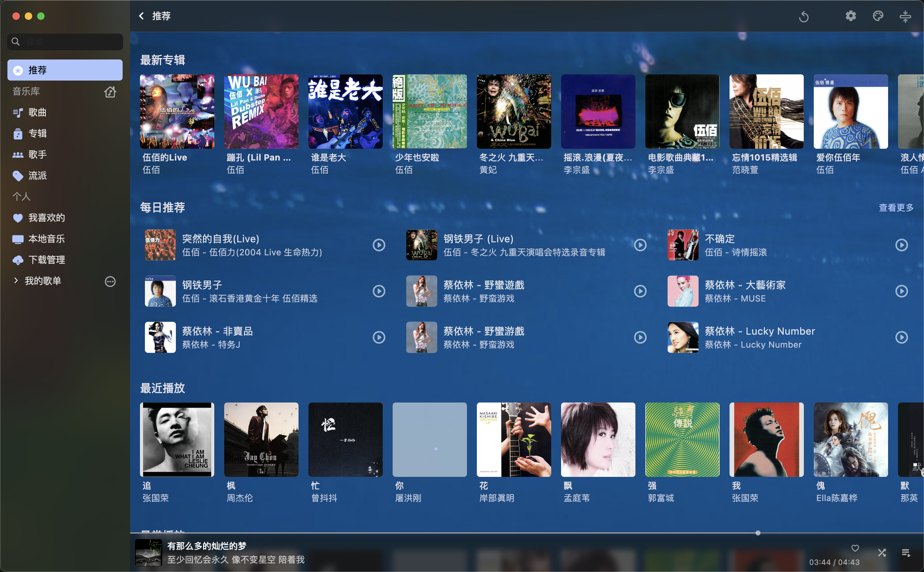The height and width of the screenshot is (572, 924).
Task: Open recently played 强 by 郭富城
Action: pyautogui.click(x=682, y=440)
